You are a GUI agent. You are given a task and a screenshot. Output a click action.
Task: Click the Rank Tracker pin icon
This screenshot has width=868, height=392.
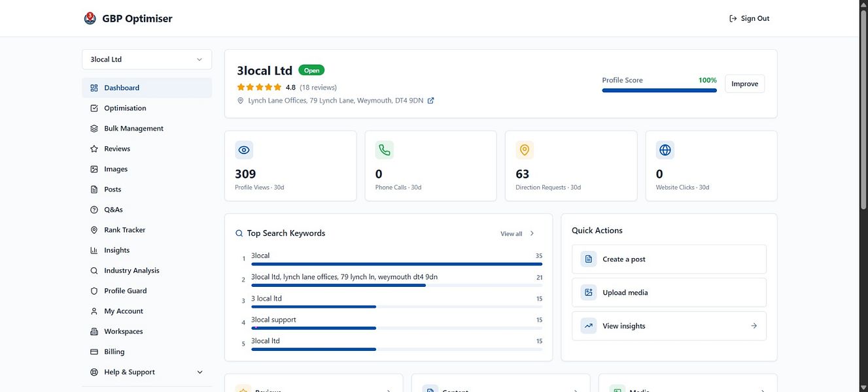click(x=94, y=229)
